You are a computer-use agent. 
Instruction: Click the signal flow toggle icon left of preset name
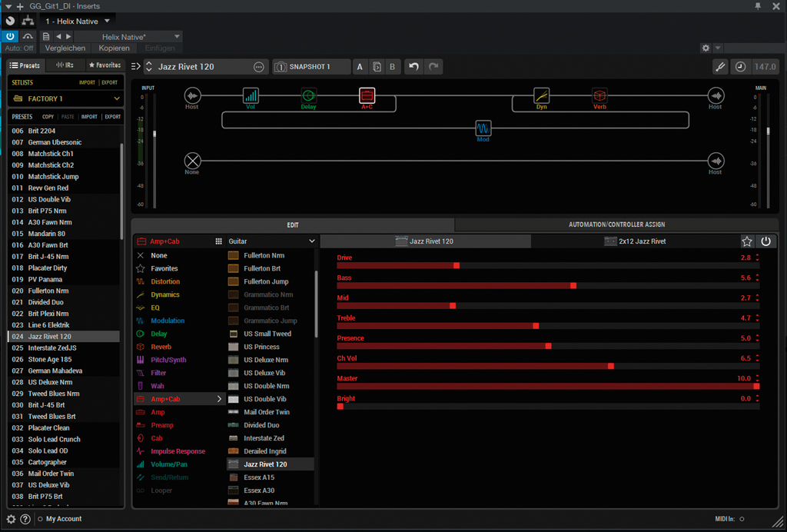[135, 66]
